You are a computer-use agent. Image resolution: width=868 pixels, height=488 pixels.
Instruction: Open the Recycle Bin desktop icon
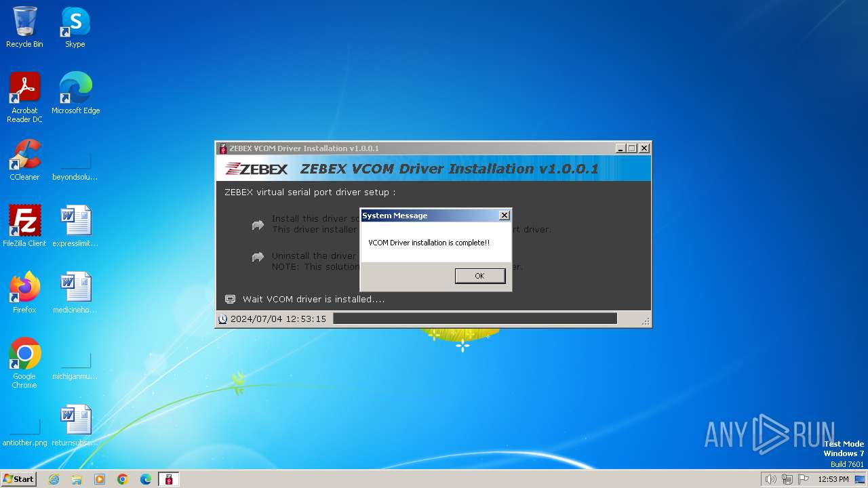coord(24,27)
